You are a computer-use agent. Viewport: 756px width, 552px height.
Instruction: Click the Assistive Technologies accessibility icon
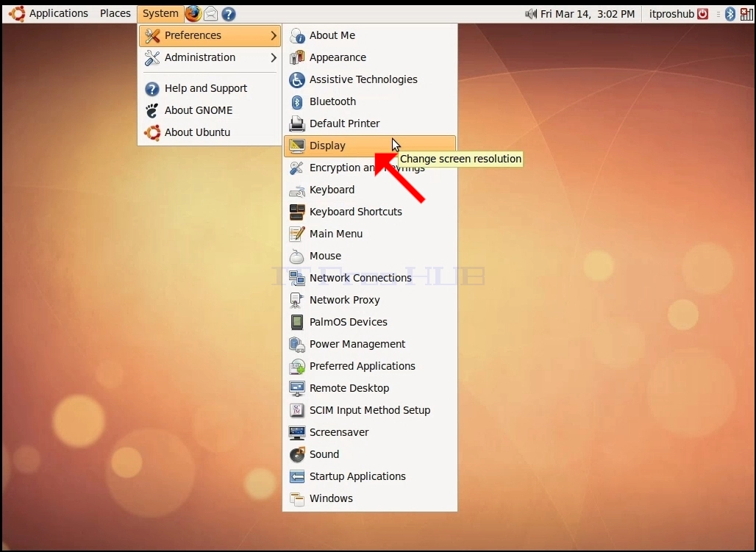297,79
